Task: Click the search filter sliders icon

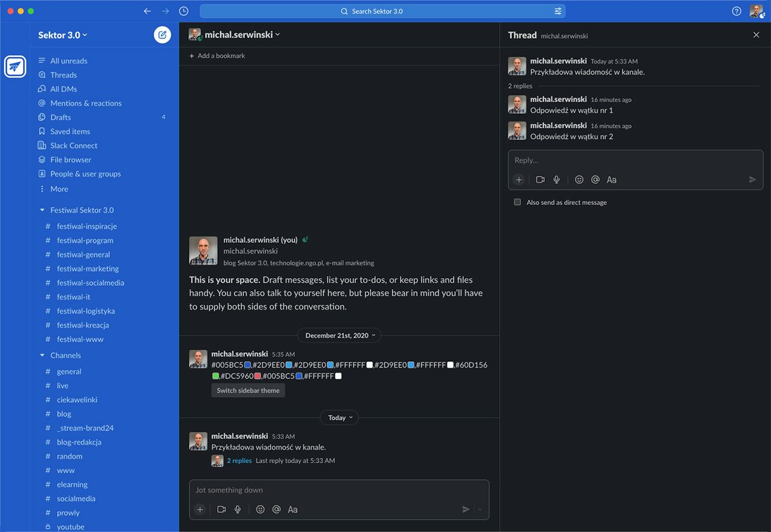Action: click(x=558, y=11)
